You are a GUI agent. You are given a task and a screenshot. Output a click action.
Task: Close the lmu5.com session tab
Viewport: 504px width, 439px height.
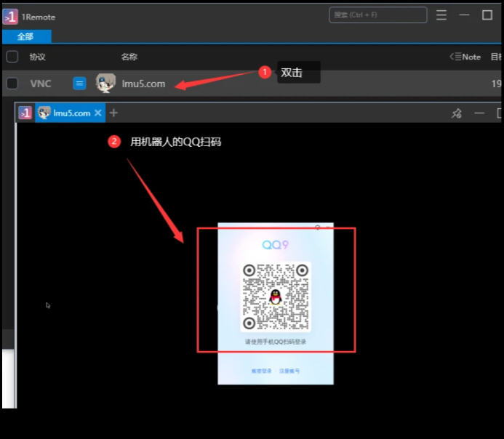pos(98,113)
